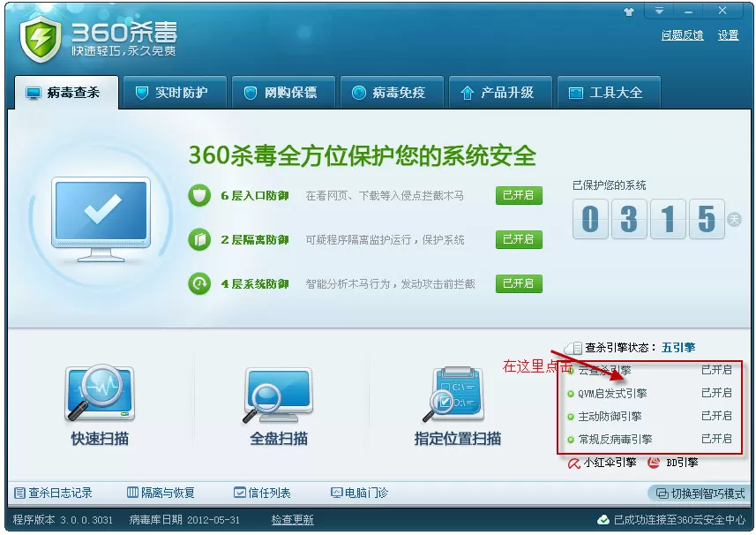Viewport: 756px width, 535px height.
Task: Open 查杀日志记录 scan log
Action: (53, 493)
